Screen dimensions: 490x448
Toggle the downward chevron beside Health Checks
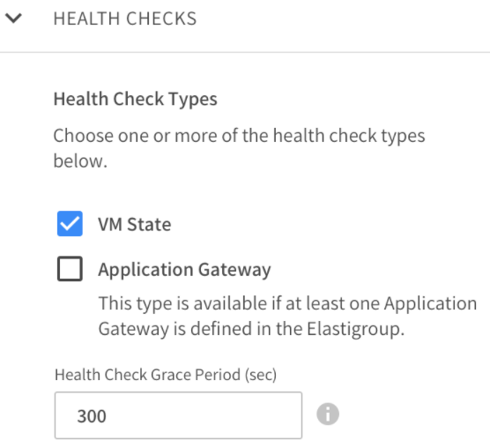pos(13,19)
